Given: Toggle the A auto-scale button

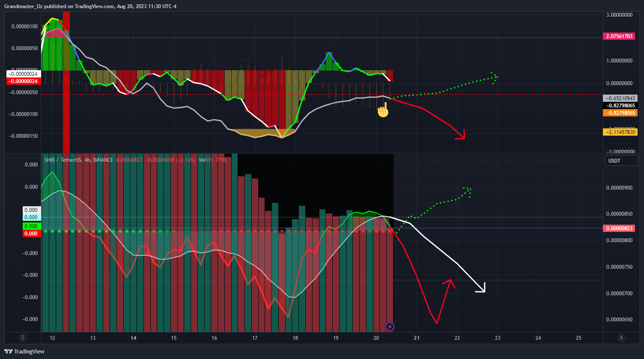Looking at the screenshot, I should [621, 338].
